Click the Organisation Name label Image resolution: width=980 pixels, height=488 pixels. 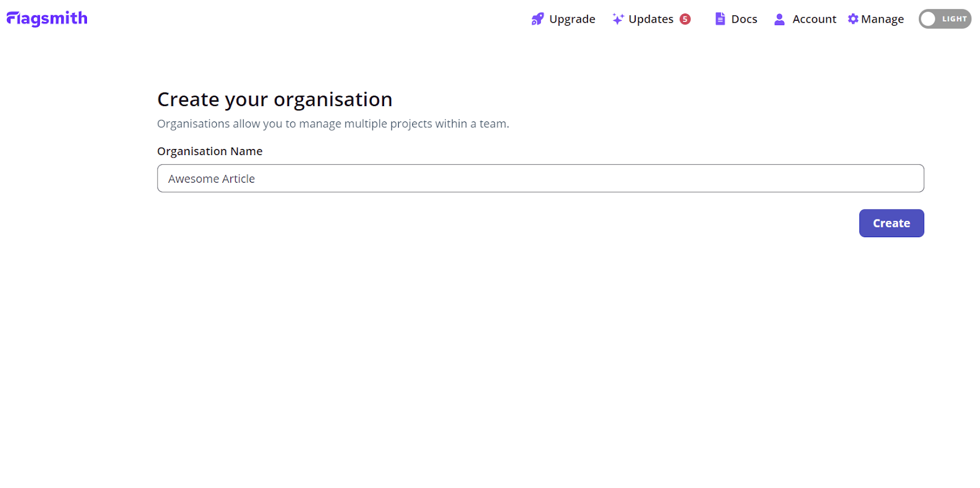(209, 151)
